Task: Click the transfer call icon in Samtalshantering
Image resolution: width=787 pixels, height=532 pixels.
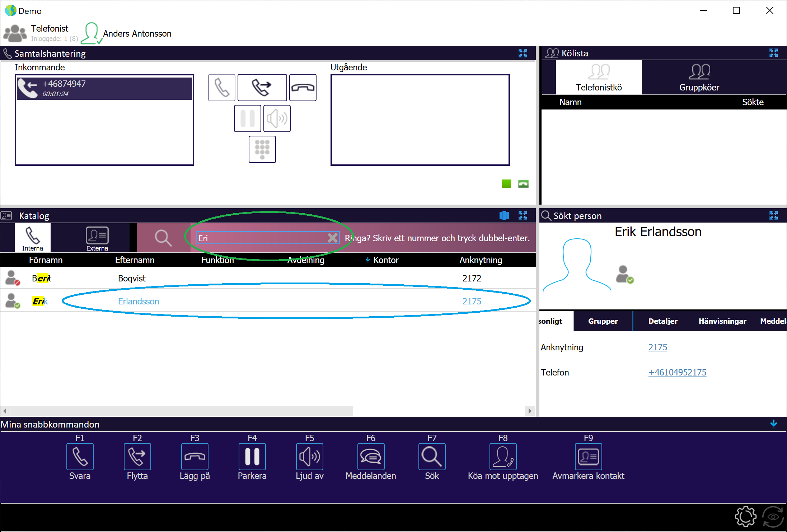Action: pyautogui.click(x=262, y=88)
